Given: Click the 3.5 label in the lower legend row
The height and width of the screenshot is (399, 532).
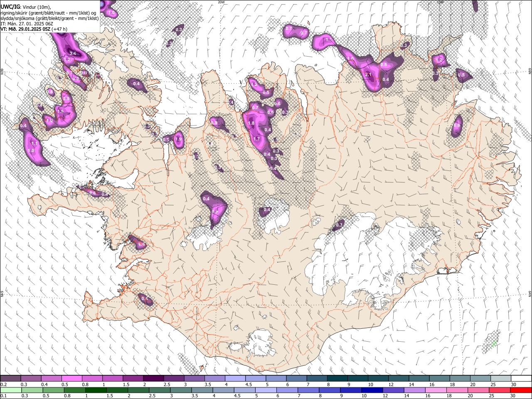Looking at the screenshot, I should 194,396.
